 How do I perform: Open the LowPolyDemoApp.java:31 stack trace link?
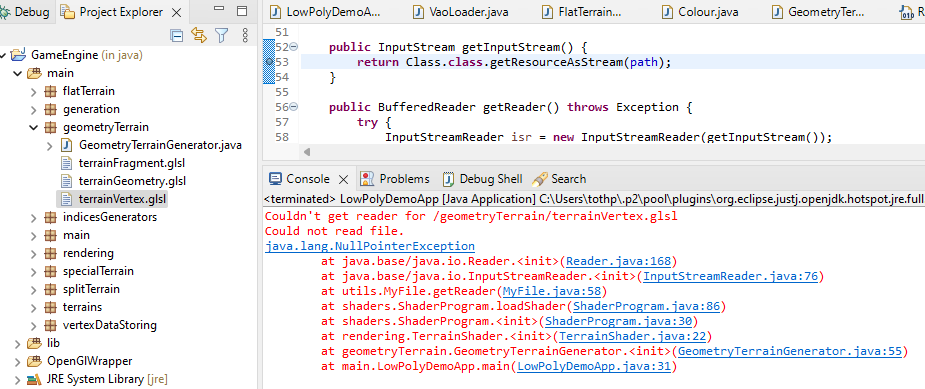[595, 367]
